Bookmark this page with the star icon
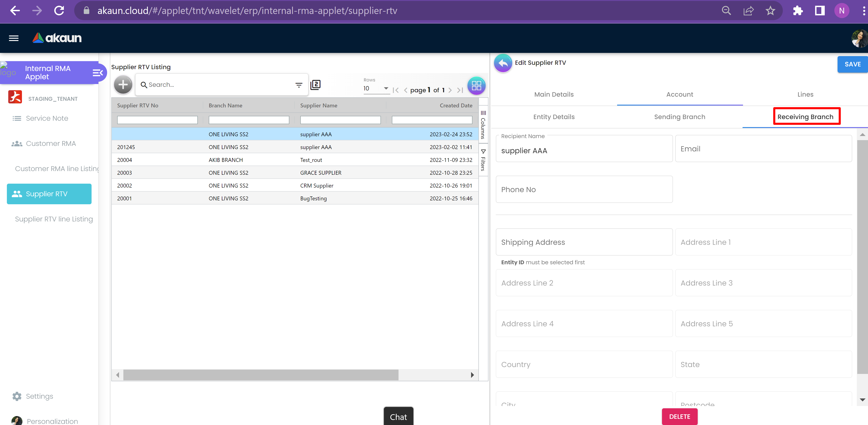Viewport: 868px width, 425px height. (770, 11)
